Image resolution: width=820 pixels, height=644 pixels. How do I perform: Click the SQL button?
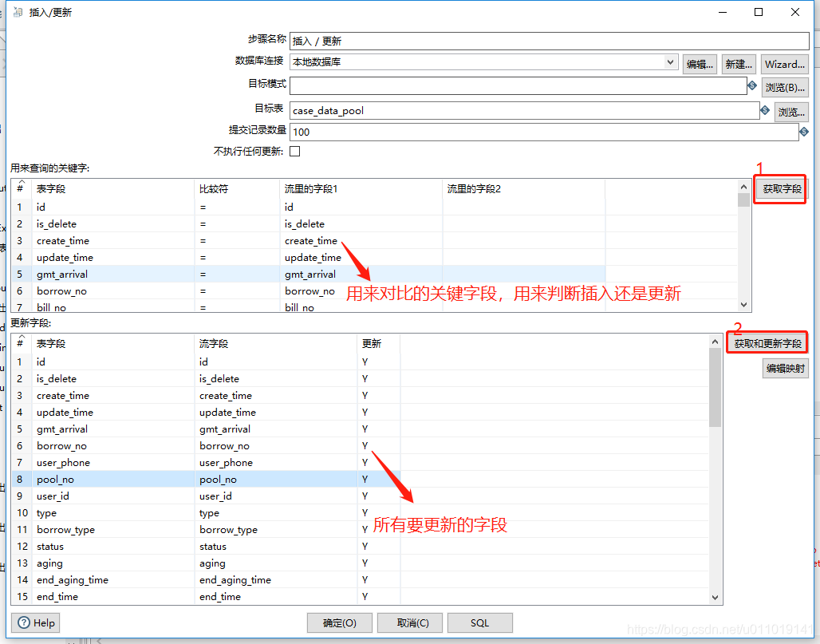(x=479, y=622)
